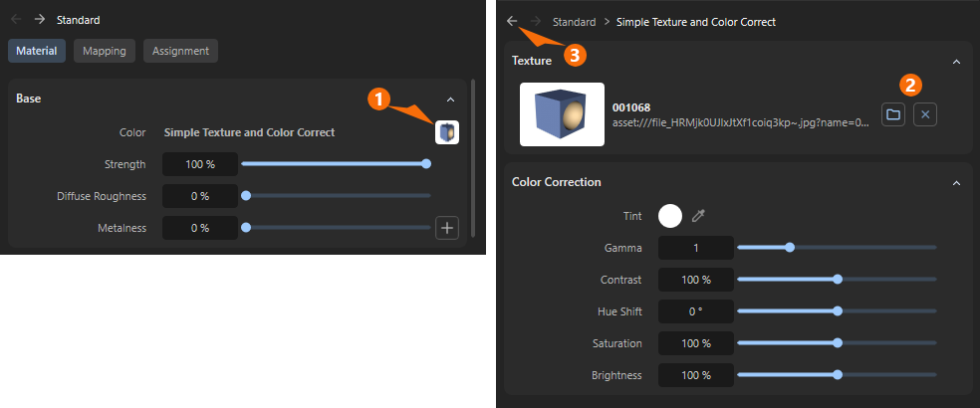Viewport: 980px width, 408px height.
Task: Click the forward arrow in the Standard material panel
Action: click(40, 20)
